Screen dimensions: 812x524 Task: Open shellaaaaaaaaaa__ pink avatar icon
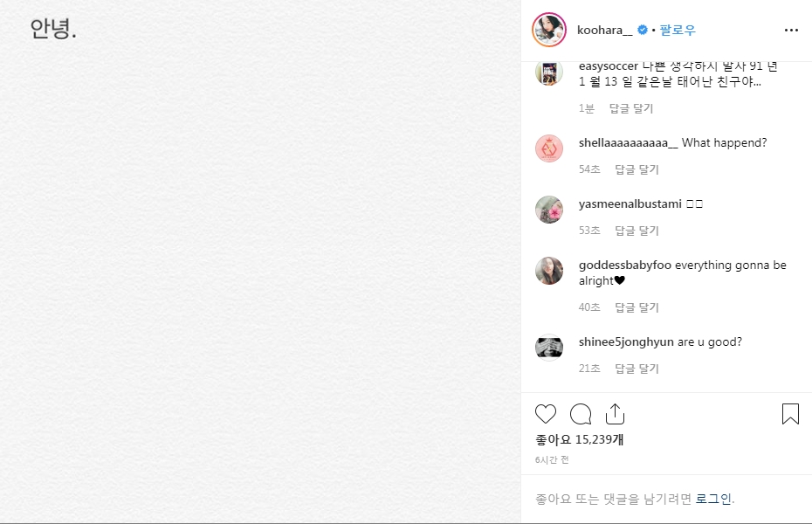[549, 148]
